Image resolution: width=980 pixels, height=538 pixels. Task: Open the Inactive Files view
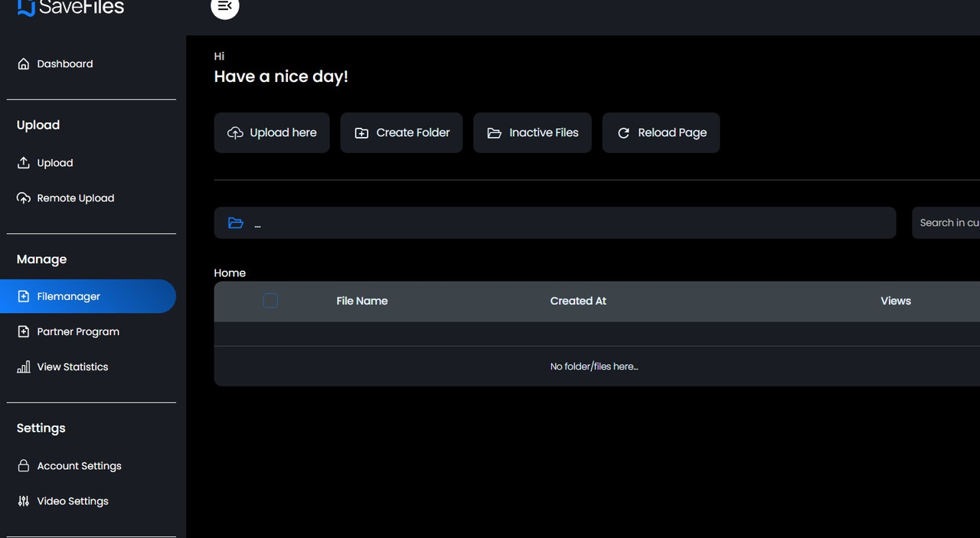pos(532,133)
